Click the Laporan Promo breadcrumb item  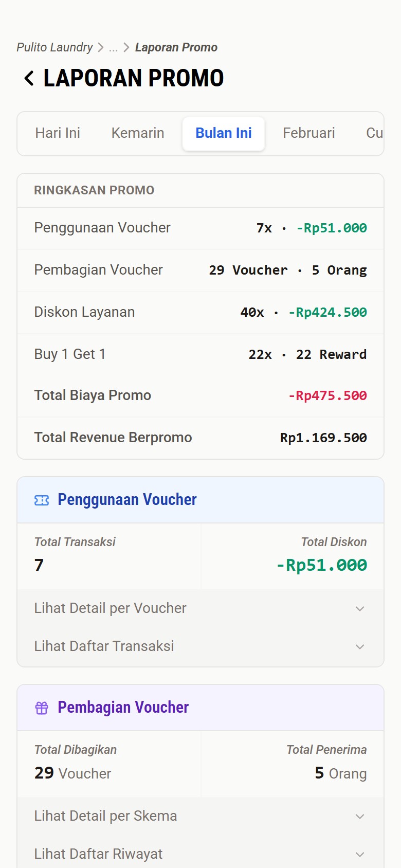[x=176, y=48]
